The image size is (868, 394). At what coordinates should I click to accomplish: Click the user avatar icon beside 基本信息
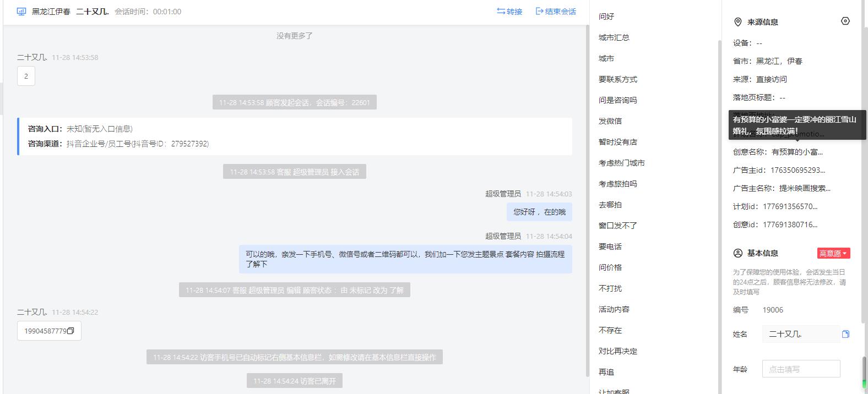click(738, 253)
